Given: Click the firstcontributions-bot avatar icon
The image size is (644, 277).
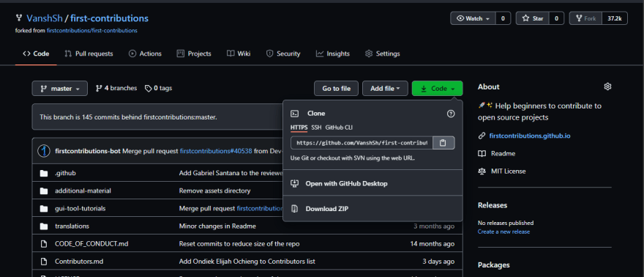Looking at the screenshot, I should (43, 151).
